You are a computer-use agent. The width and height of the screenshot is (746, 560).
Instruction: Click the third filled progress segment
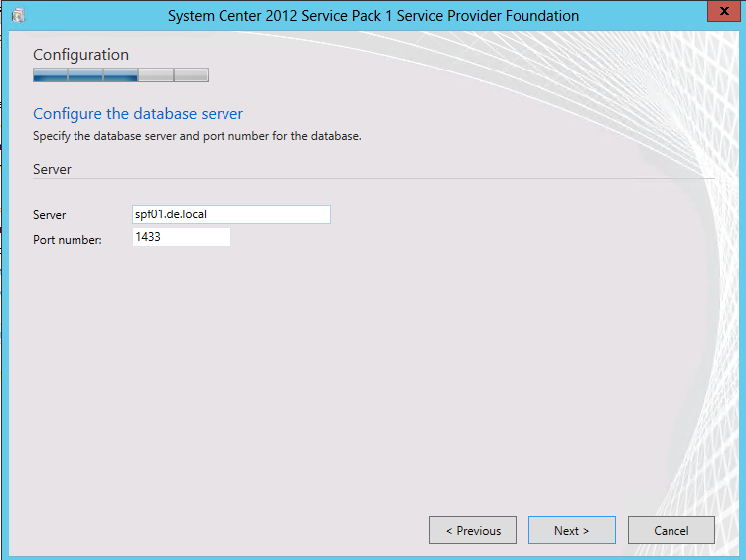120,74
